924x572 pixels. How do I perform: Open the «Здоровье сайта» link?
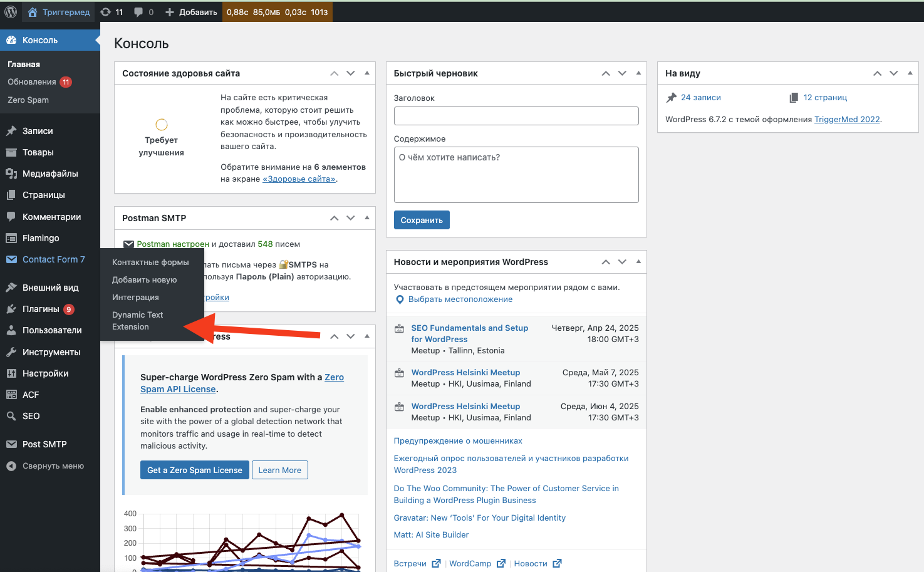(299, 179)
